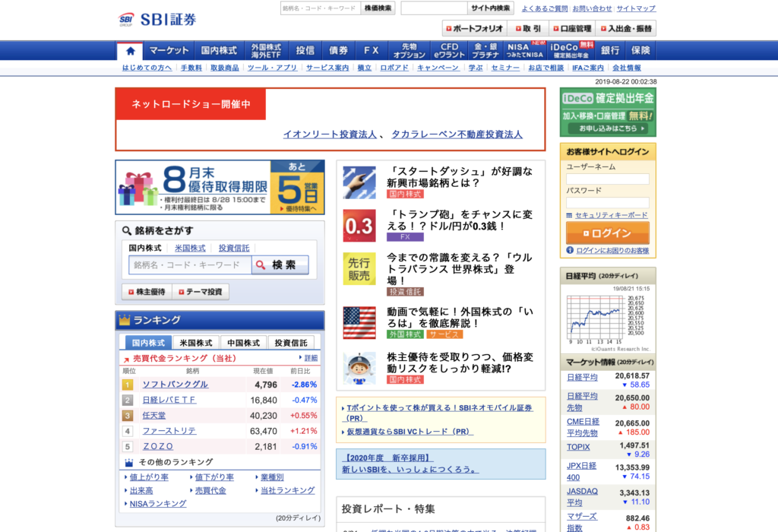778x532 pixels.
Task: Select the 投資信託 ranking tab
Action: pyautogui.click(x=291, y=343)
